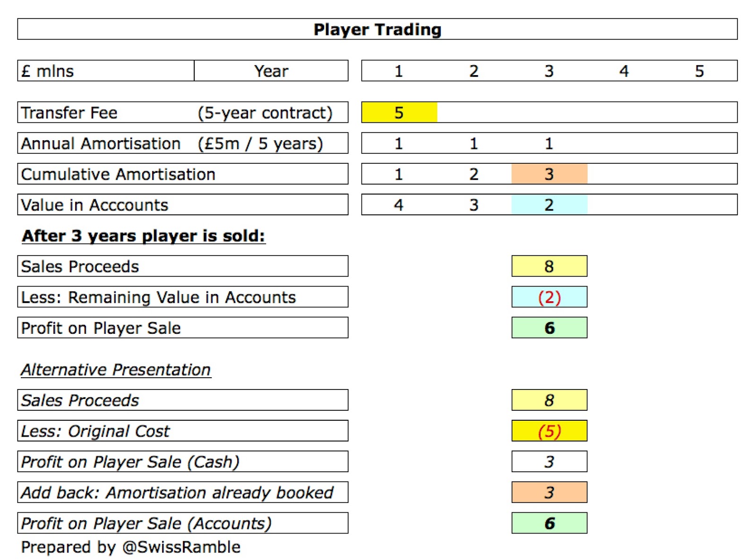Select the £ mlns label cell

coord(106,71)
